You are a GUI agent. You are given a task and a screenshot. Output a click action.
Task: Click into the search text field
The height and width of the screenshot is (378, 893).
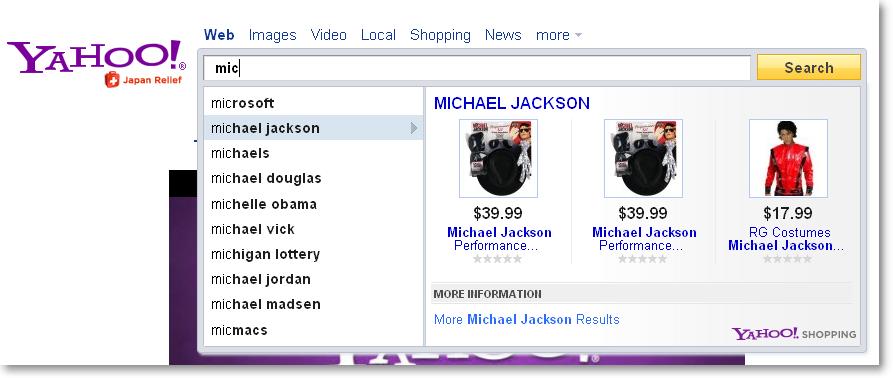(477, 68)
